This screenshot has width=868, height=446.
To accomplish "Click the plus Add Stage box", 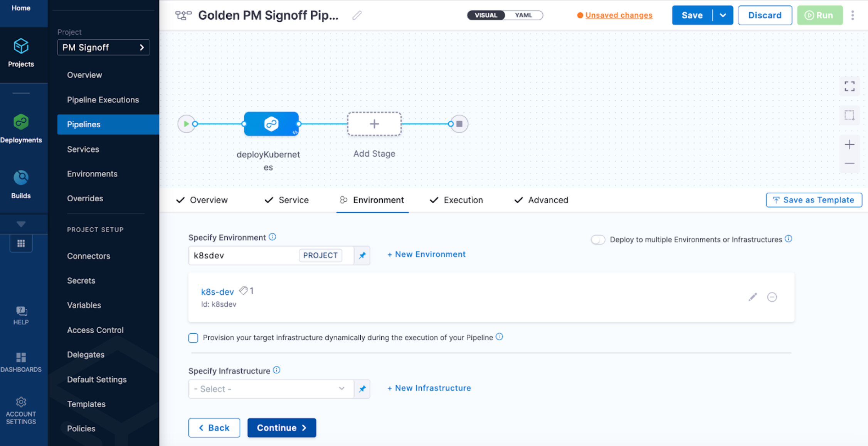I will coord(374,124).
